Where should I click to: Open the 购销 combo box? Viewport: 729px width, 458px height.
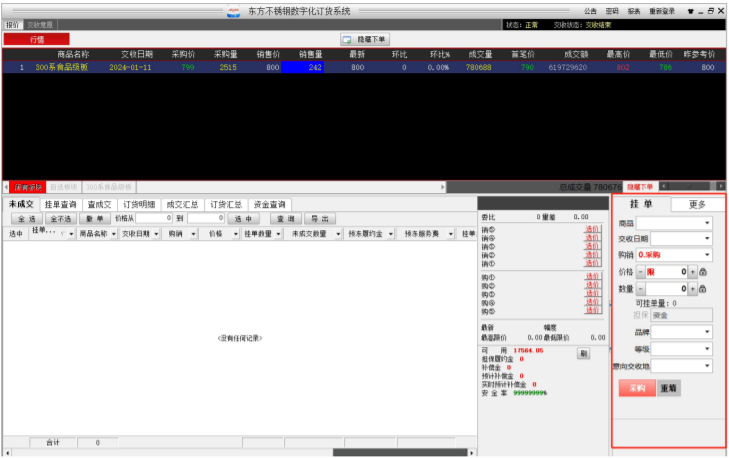click(706, 255)
